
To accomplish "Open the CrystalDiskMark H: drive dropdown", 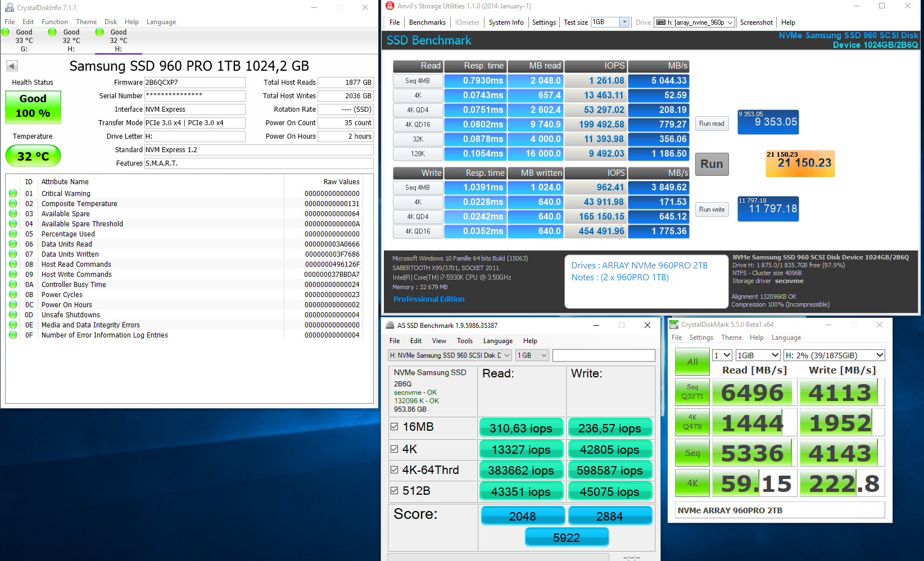I will pos(834,355).
